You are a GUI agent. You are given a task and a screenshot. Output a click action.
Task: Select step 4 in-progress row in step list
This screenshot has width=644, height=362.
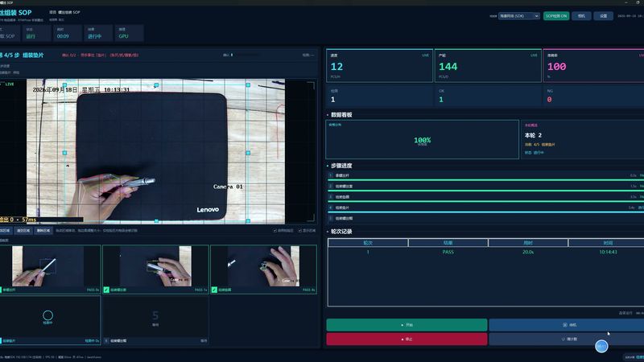(x=485, y=208)
